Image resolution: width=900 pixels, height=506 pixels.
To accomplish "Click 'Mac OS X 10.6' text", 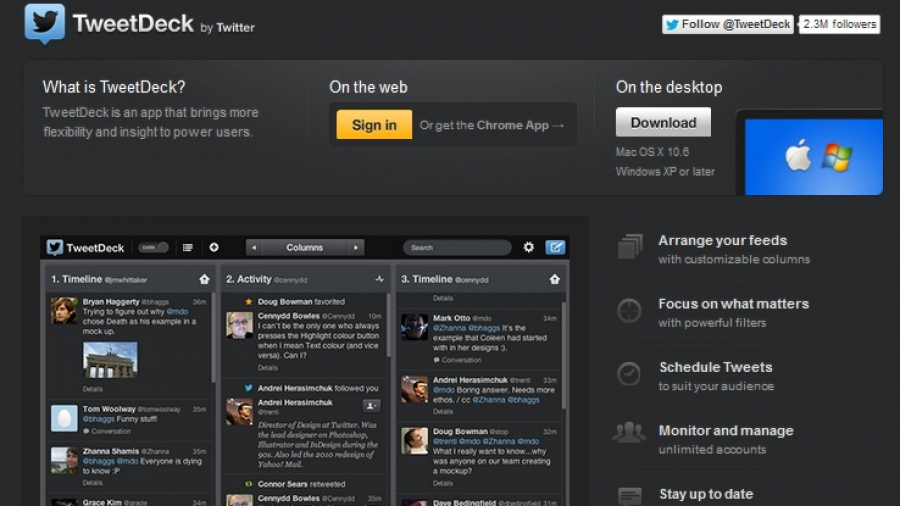I will click(x=653, y=152).
